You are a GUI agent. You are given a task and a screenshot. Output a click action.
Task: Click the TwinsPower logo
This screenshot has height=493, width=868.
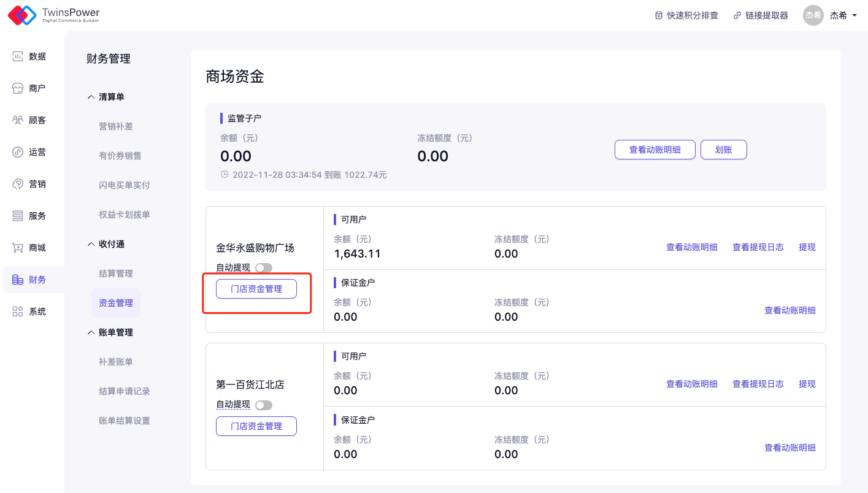coord(54,15)
